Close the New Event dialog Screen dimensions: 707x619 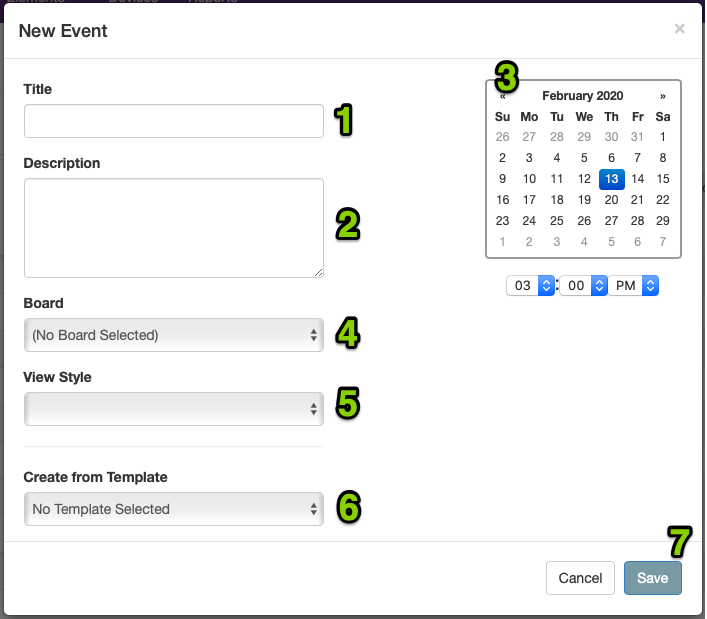click(679, 29)
